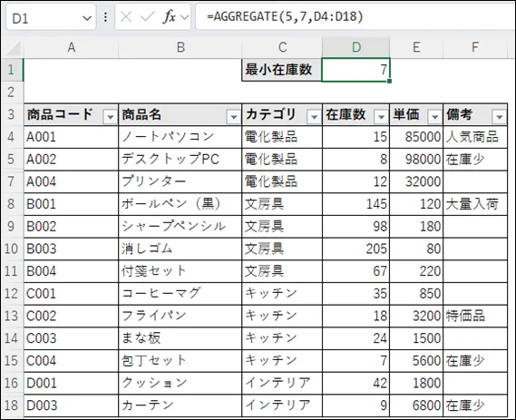Click unit price 85000 cell
Image resolution: width=516 pixels, height=420 pixels.
point(416,137)
